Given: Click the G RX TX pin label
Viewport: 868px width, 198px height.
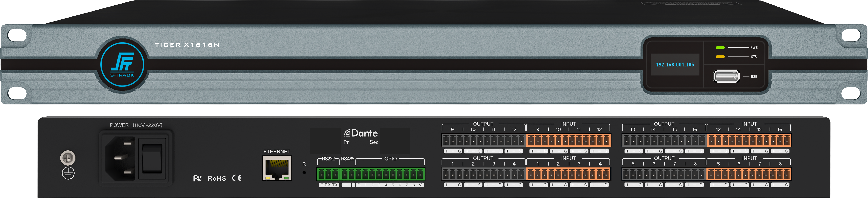Looking at the screenshot, I should pos(329,185).
